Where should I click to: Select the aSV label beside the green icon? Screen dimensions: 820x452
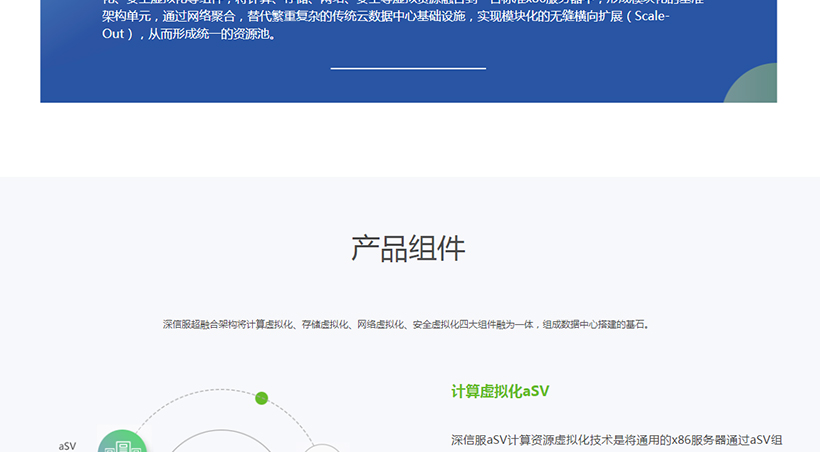coord(67,446)
